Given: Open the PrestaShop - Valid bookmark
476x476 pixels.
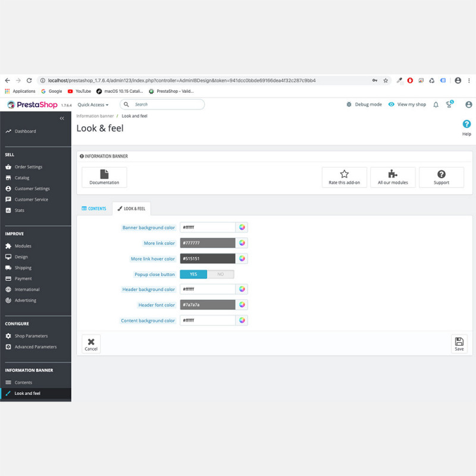Looking at the screenshot, I should pos(171,91).
